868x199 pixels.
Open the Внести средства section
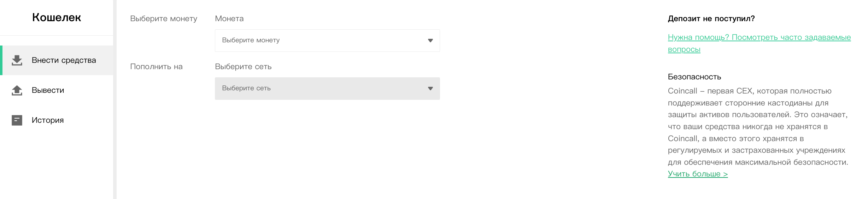pos(57,60)
